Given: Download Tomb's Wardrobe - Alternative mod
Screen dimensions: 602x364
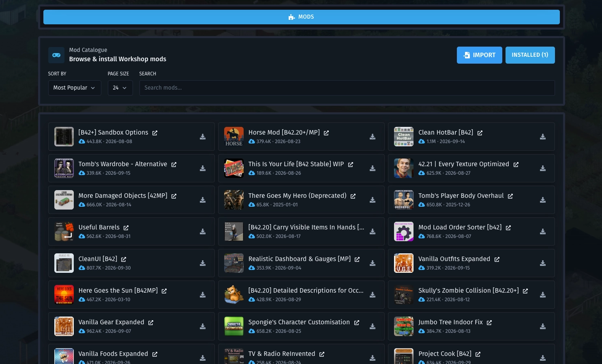Looking at the screenshot, I should 203,169.
